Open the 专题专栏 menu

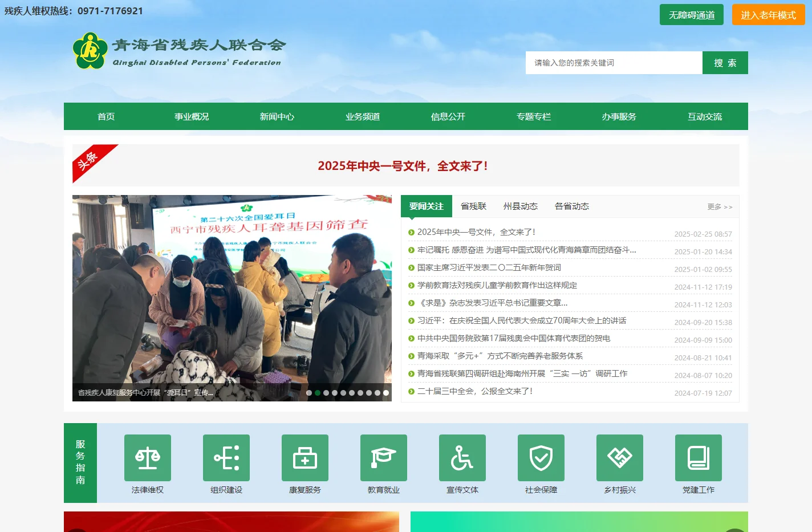pyautogui.click(x=534, y=116)
